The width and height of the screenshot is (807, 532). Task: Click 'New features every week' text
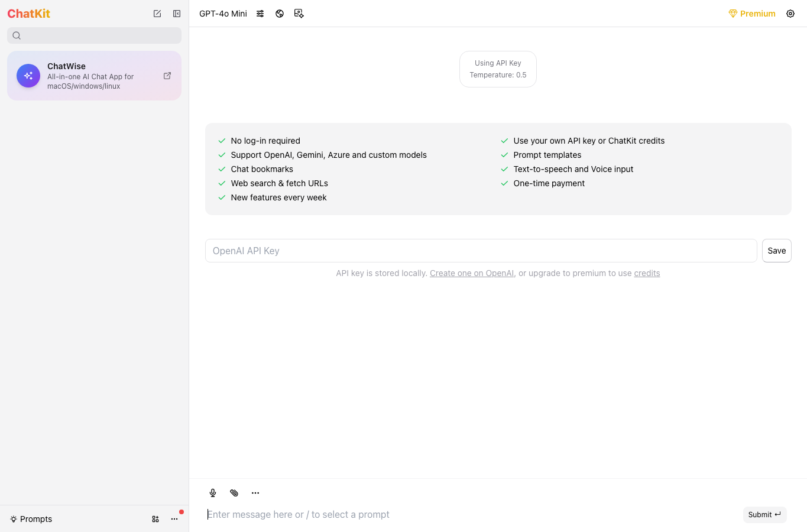(279, 197)
